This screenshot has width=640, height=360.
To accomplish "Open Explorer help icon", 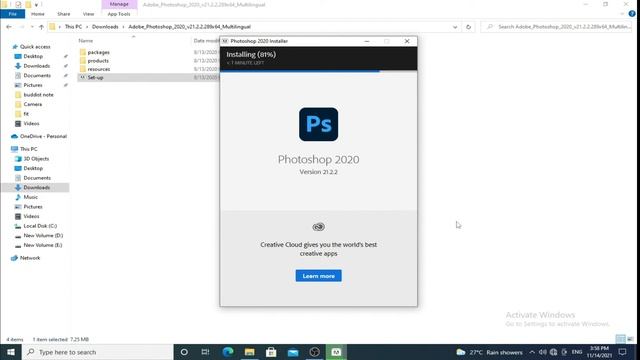I will coord(632,13).
